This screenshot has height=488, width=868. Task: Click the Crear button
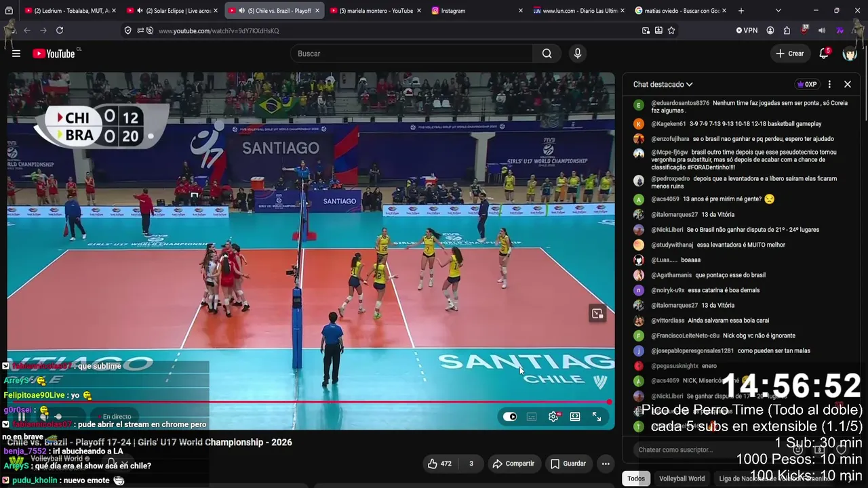coord(790,54)
